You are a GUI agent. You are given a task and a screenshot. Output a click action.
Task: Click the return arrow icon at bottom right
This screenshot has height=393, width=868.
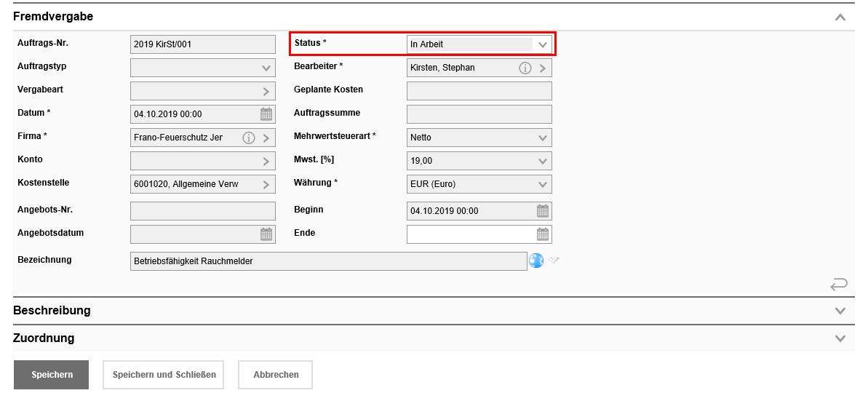tap(839, 284)
